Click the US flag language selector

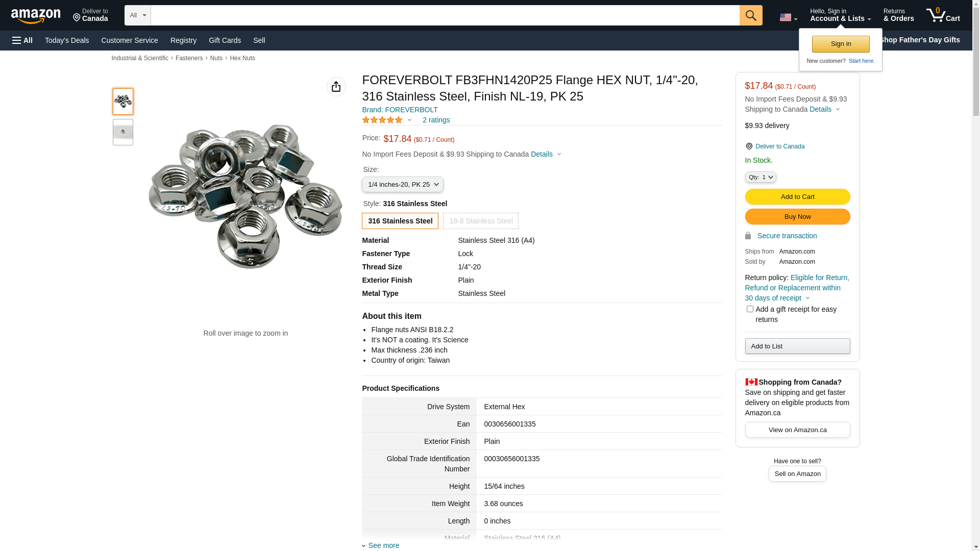[x=788, y=17]
